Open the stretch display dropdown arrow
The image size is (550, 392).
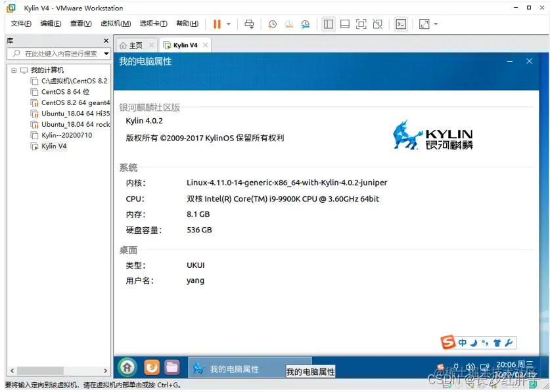click(436, 24)
